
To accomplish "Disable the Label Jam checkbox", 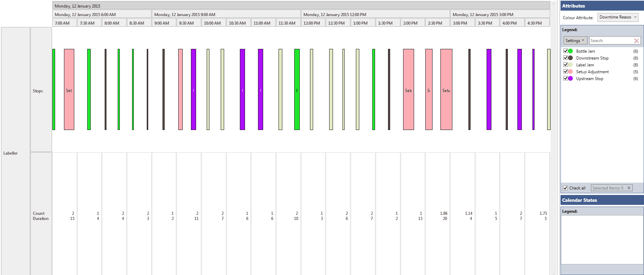I will pos(565,65).
